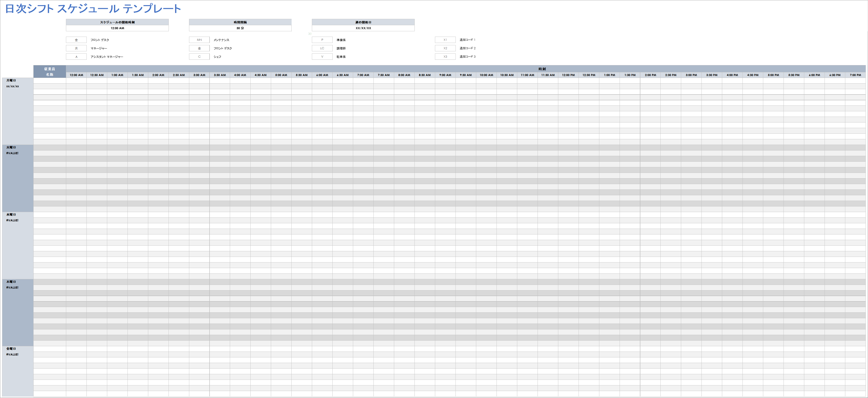Select the 10:30 AM column header

[507, 75]
